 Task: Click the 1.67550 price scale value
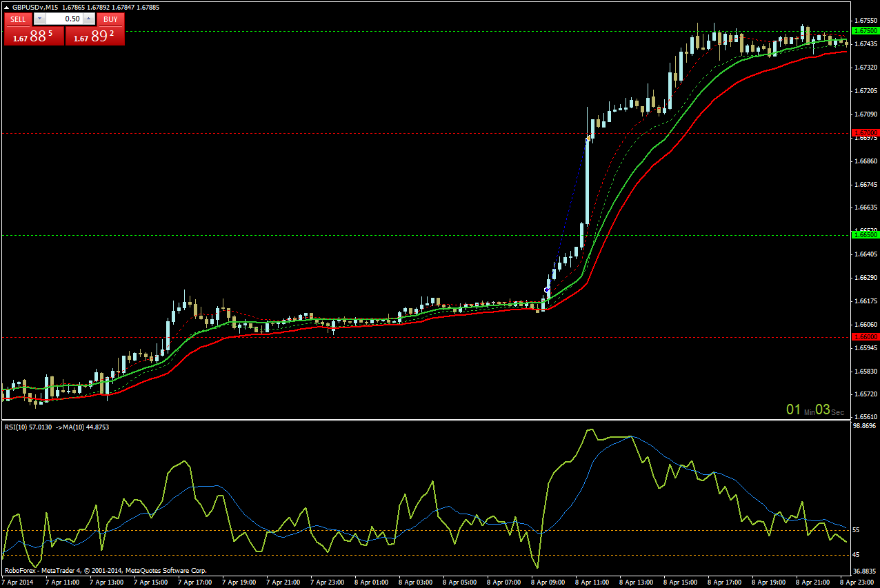point(865,21)
